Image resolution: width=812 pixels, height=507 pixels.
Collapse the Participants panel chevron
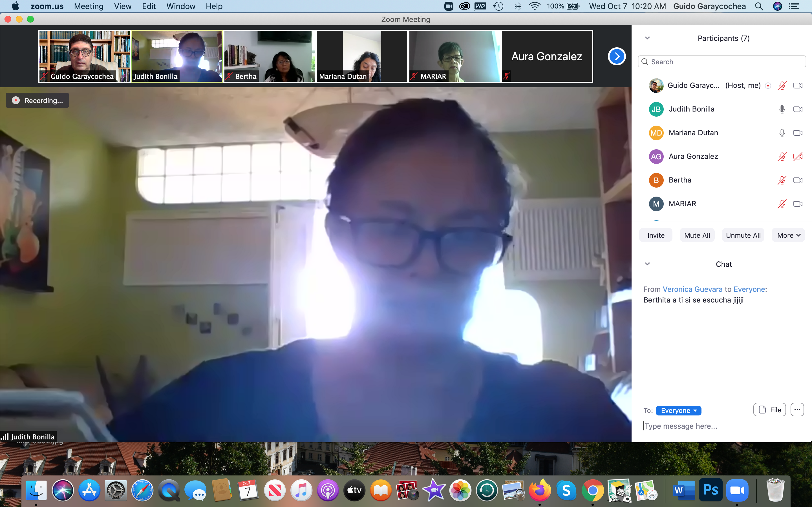click(x=647, y=38)
